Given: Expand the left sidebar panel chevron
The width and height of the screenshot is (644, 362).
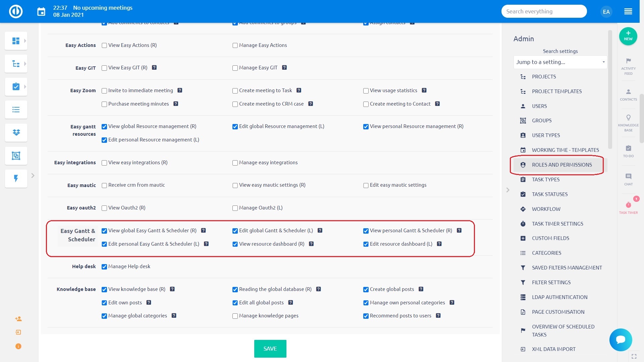Looking at the screenshot, I should 33,175.
